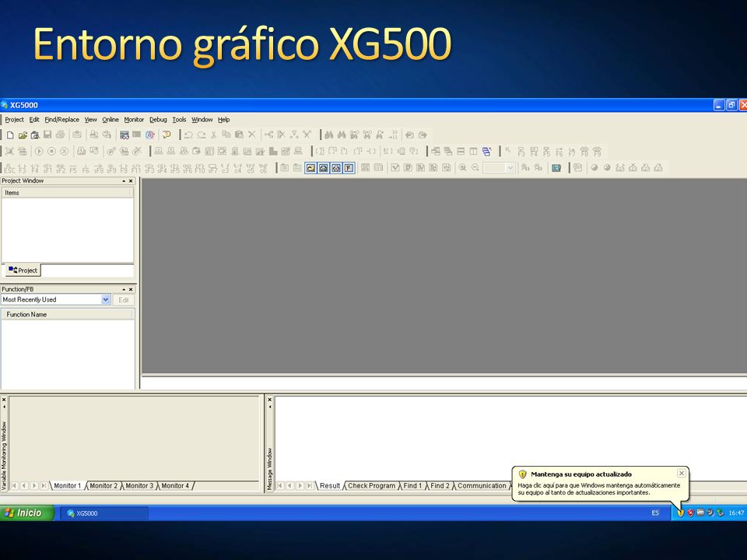Screen dimensions: 747x560
Task: Switch to the Monitor 3 tab
Action: (x=139, y=485)
